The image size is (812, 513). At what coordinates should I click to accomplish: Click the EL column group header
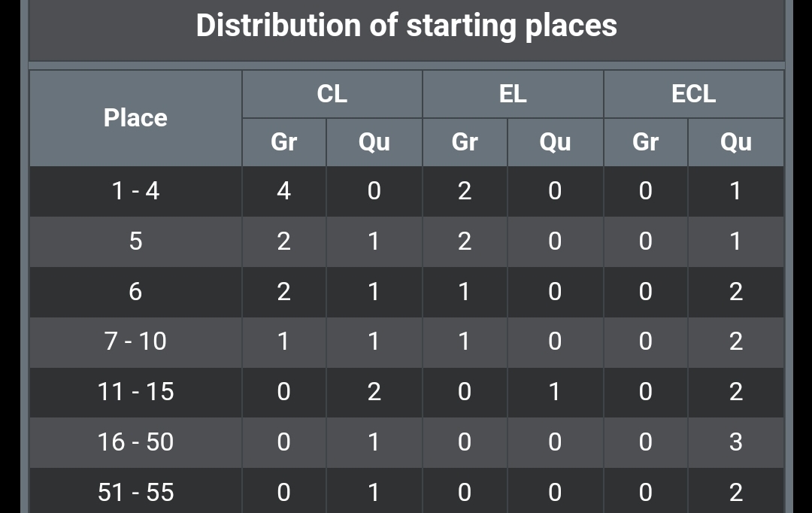[x=513, y=94]
